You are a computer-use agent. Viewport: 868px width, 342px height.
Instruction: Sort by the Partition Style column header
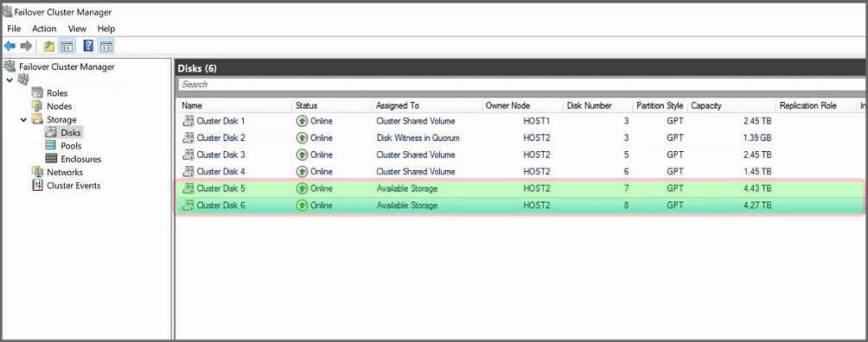[660, 105]
